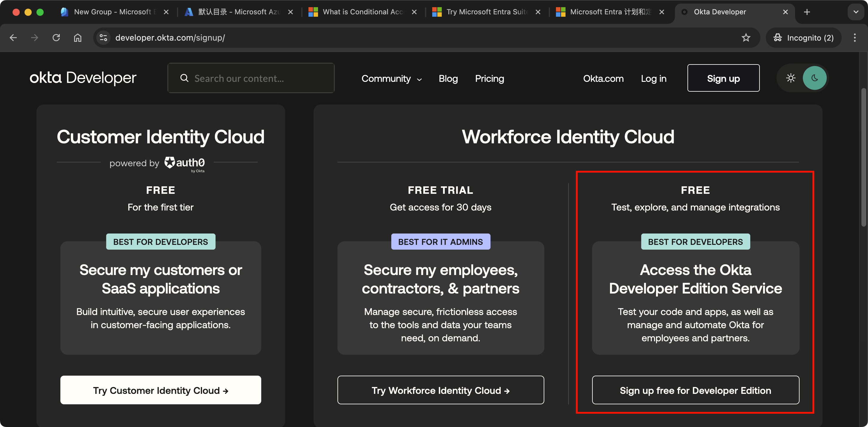Click Secure my customers or SaaS applications heading
The height and width of the screenshot is (427, 868).
click(x=161, y=279)
